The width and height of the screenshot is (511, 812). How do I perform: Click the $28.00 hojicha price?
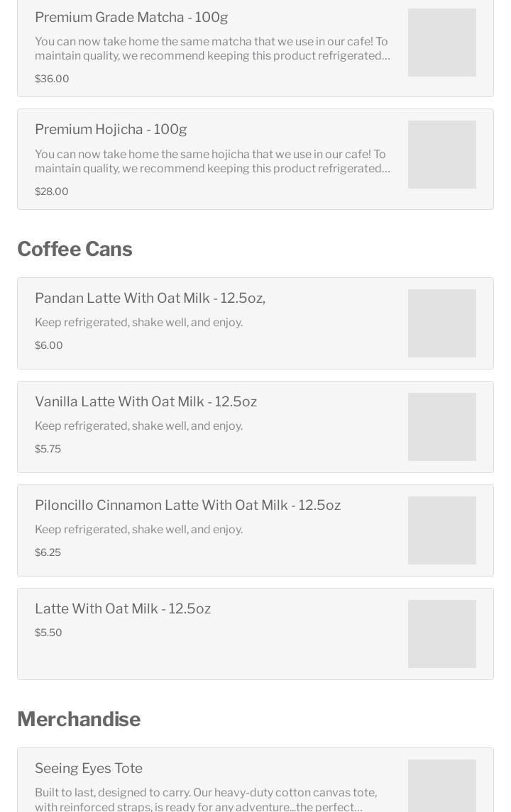click(52, 191)
